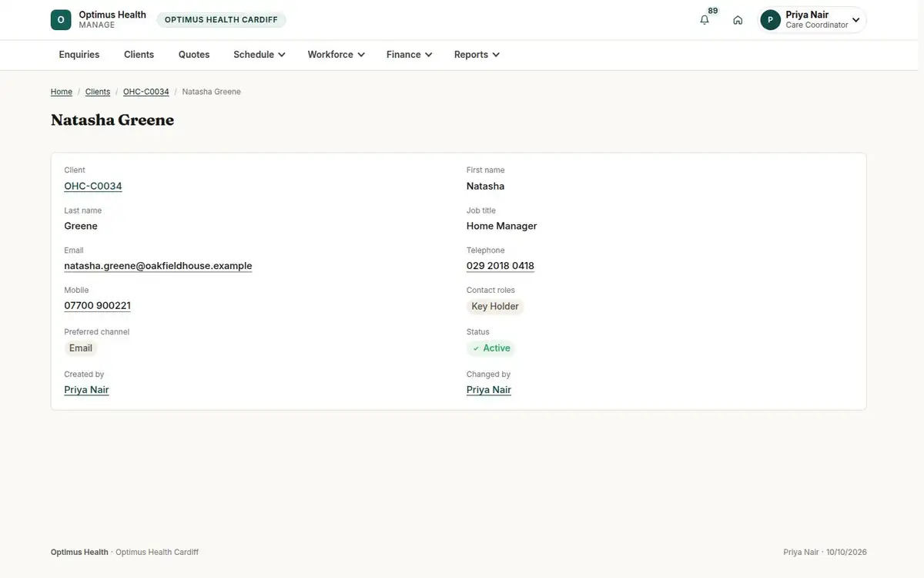This screenshot has height=578, width=924.
Task: Open the Schedule dropdown menu
Action: (259, 55)
